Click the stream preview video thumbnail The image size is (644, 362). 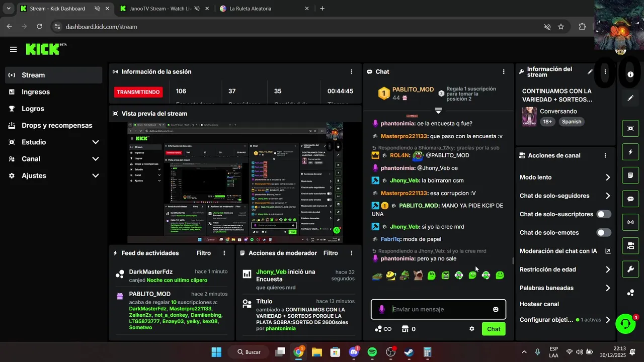[x=235, y=182]
